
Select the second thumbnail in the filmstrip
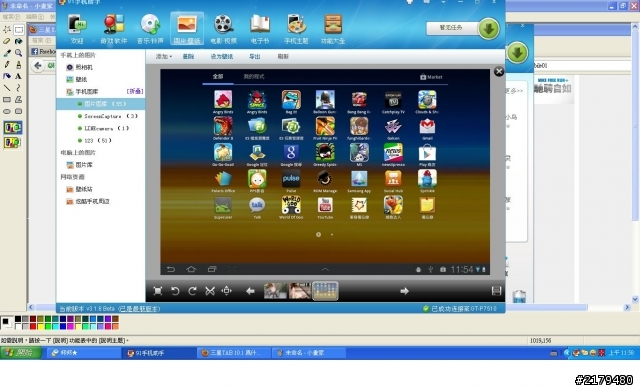click(x=300, y=291)
